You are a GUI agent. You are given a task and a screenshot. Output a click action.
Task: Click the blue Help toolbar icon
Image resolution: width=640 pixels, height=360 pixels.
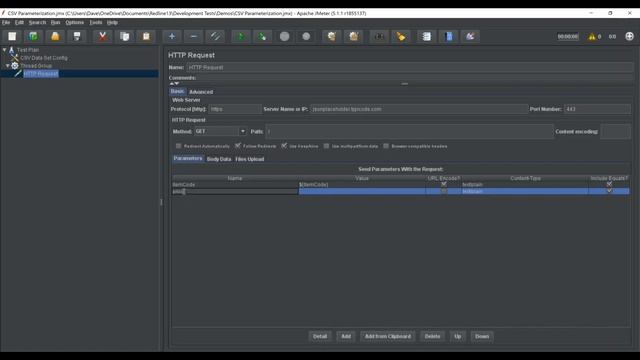click(449, 36)
